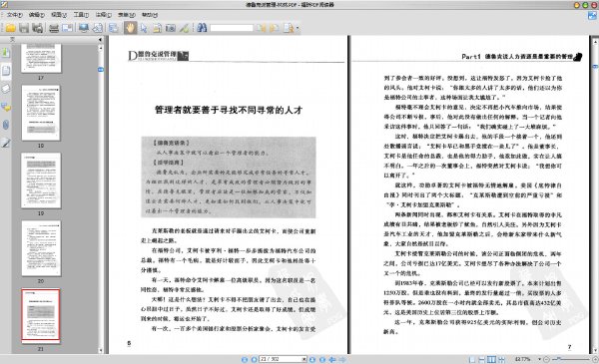Select the text selection page icon
This screenshot has width=599, height=364.
click(x=157, y=28)
